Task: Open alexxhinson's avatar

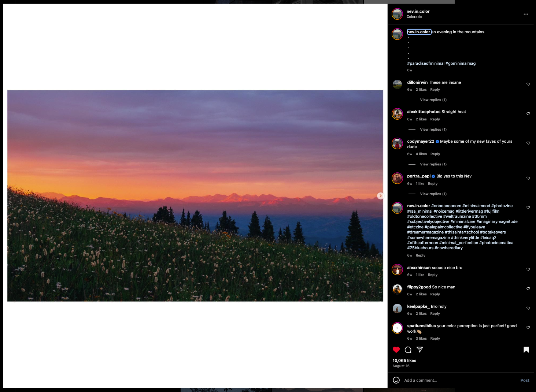Action: (x=397, y=270)
